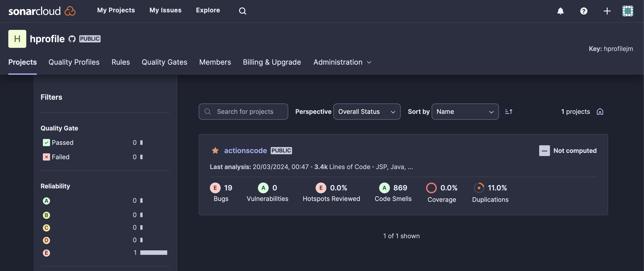Viewport: 644px width, 271px height.
Task: Click the plus icon to add project
Action: pyautogui.click(x=607, y=11)
